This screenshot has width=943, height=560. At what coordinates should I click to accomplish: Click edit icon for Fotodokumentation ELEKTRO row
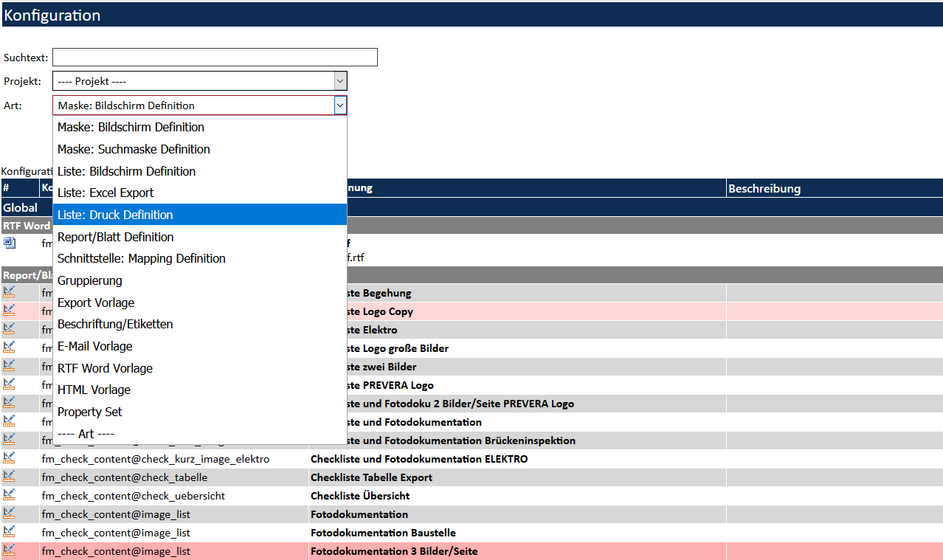tap(9, 457)
